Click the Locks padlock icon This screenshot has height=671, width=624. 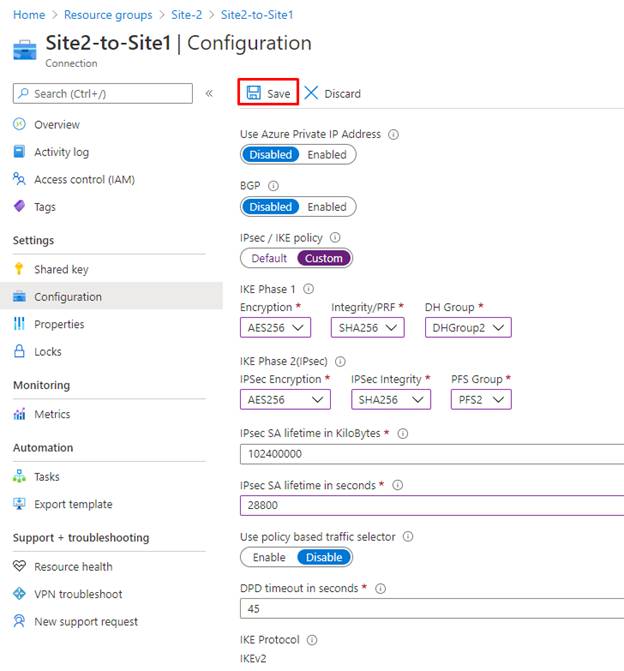[x=19, y=351]
